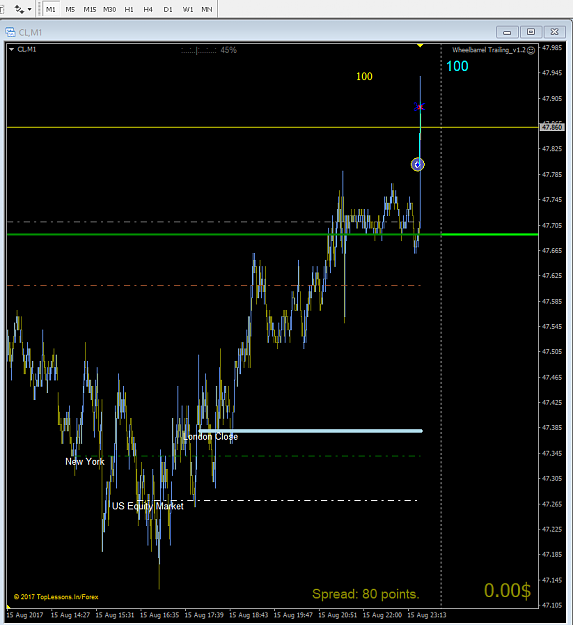Click the yellow 100 label

click(x=364, y=77)
